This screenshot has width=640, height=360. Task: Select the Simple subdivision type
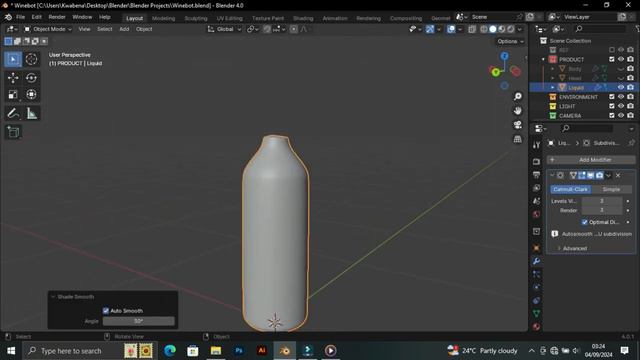pos(611,189)
